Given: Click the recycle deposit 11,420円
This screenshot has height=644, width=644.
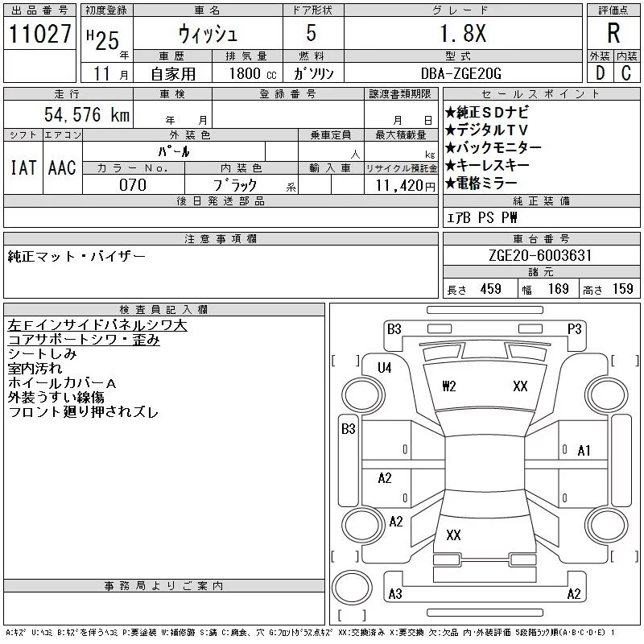Looking at the screenshot, I should tap(406, 185).
